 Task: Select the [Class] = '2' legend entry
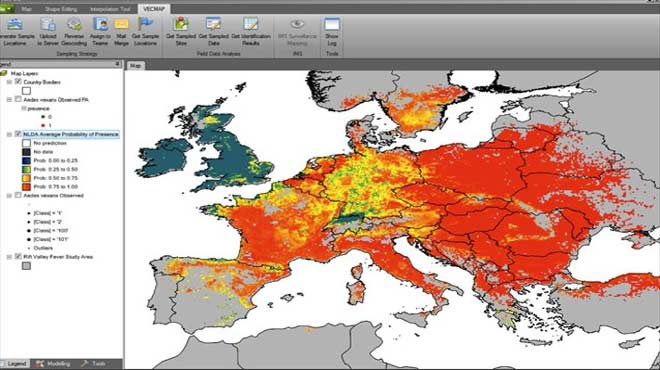pyautogui.click(x=48, y=222)
